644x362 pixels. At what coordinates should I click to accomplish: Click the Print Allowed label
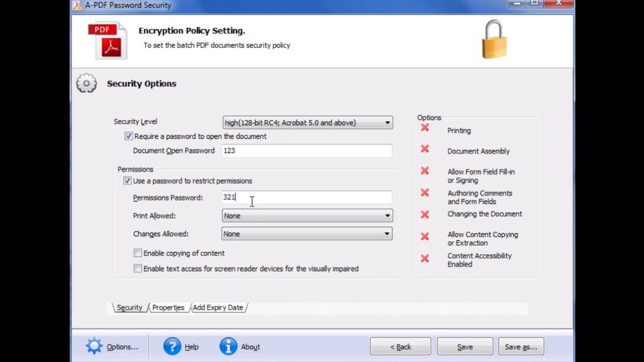[x=154, y=216]
